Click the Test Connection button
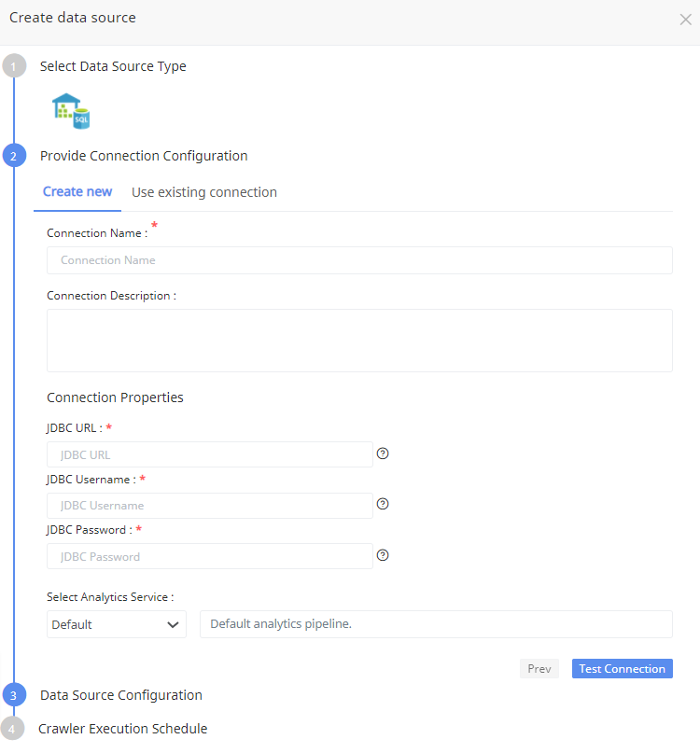 (623, 668)
